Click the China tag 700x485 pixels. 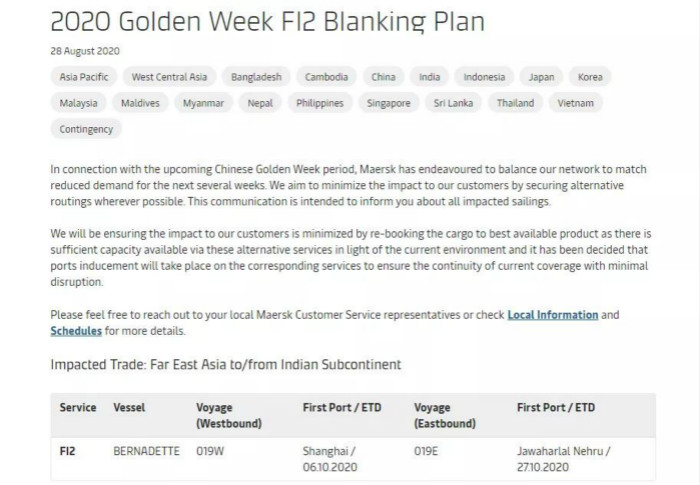click(x=383, y=77)
